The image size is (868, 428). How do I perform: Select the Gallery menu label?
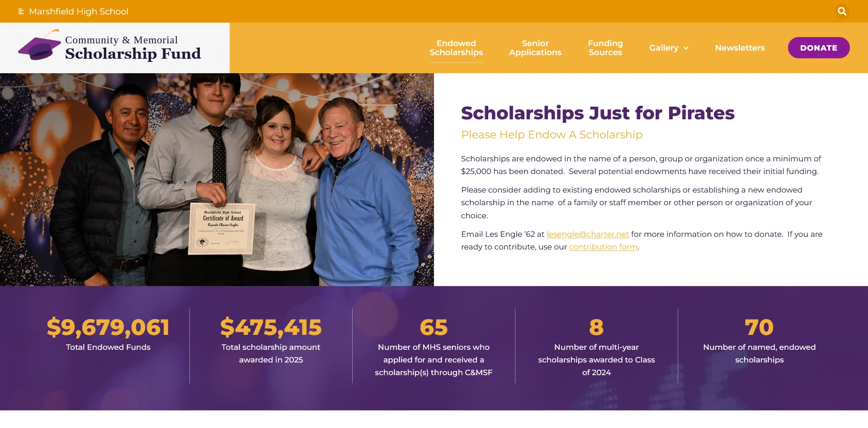664,48
